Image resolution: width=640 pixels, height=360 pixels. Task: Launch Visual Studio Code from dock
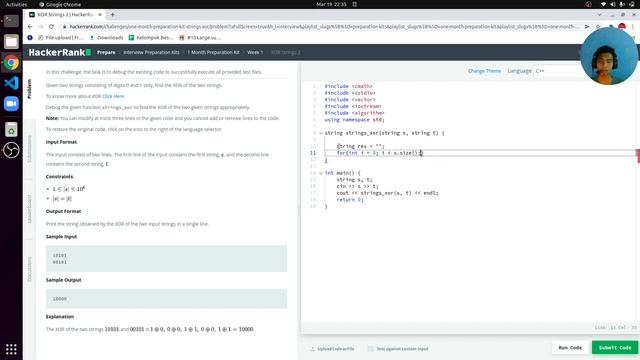pyautogui.click(x=11, y=83)
